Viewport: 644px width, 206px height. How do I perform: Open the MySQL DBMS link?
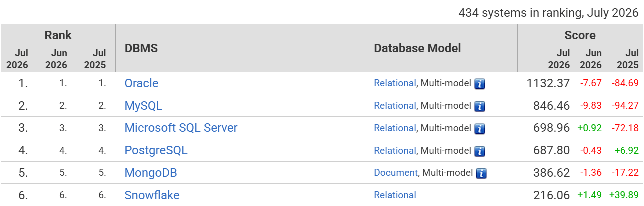pos(143,106)
